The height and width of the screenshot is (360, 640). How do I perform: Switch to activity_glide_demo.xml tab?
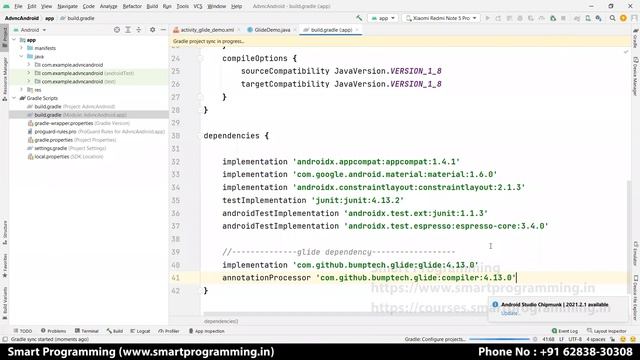click(x=207, y=30)
